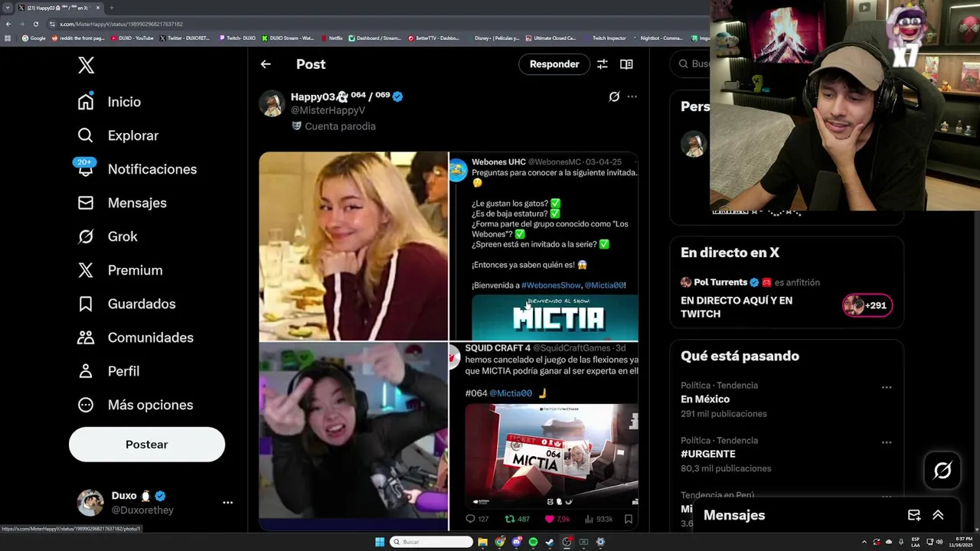Click the search box Buscar on X
The image size is (980, 551).
pos(691,64)
